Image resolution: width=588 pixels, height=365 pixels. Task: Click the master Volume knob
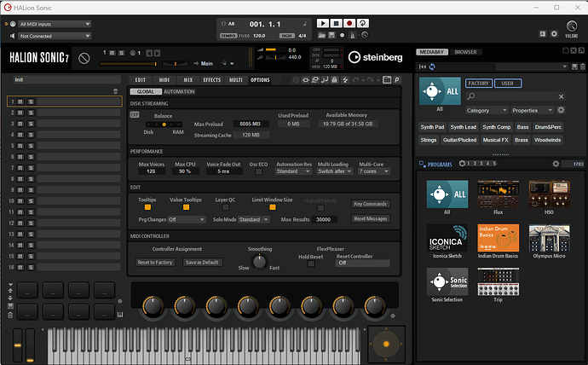[572, 26]
